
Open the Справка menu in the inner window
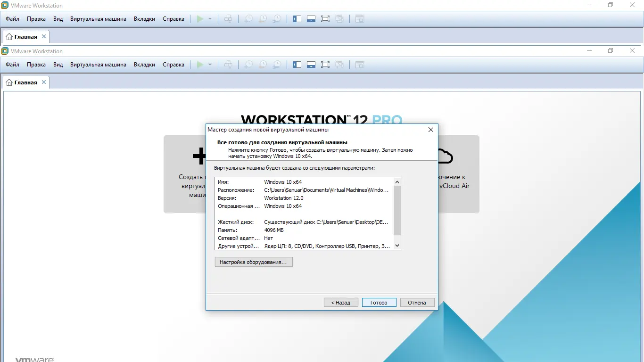click(173, 65)
